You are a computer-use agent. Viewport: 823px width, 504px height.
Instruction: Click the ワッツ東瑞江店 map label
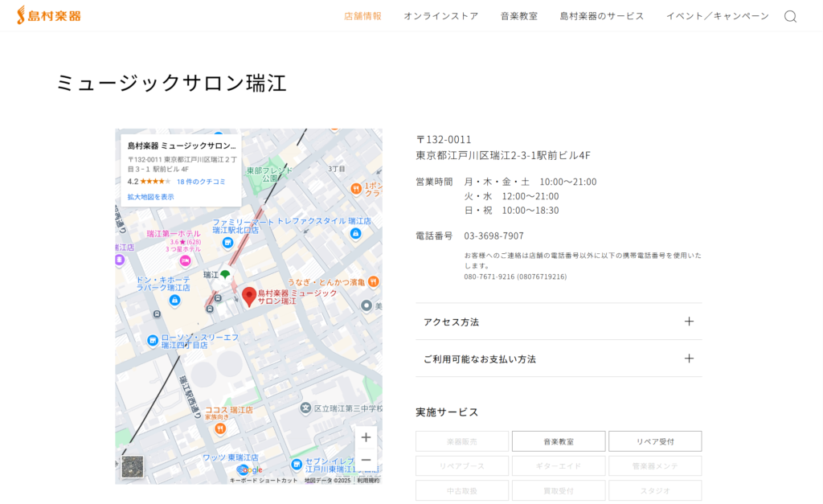pyautogui.click(x=231, y=457)
